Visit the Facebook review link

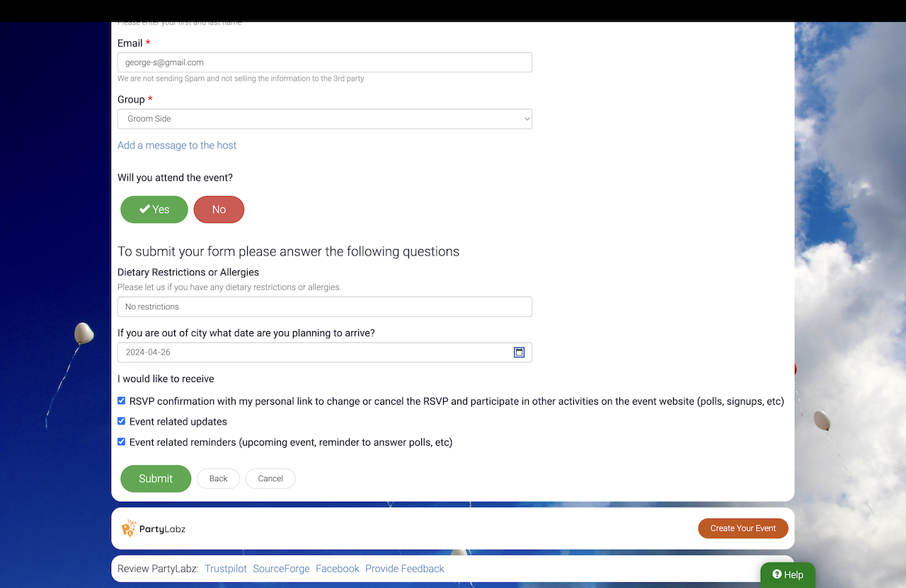pos(338,569)
